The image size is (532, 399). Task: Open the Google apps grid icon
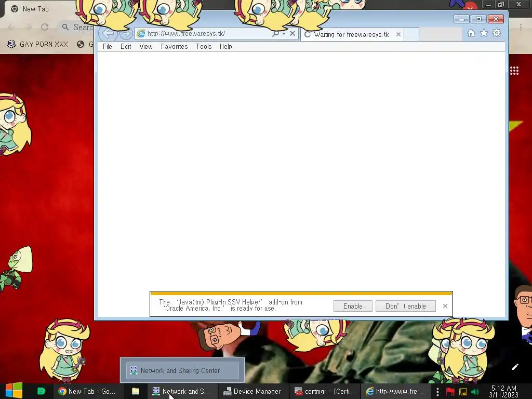pyautogui.click(x=514, y=71)
